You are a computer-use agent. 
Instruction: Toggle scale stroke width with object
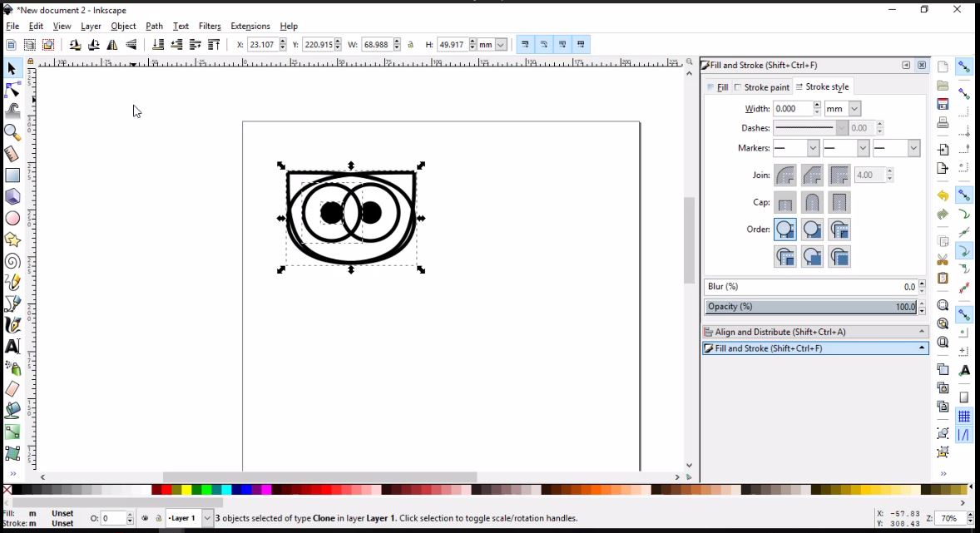point(525,44)
